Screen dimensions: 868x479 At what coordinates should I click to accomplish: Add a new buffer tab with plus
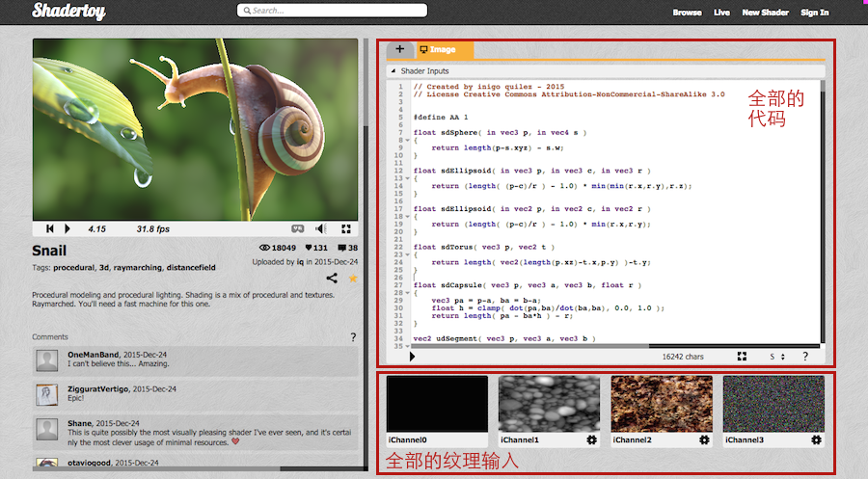[399, 49]
